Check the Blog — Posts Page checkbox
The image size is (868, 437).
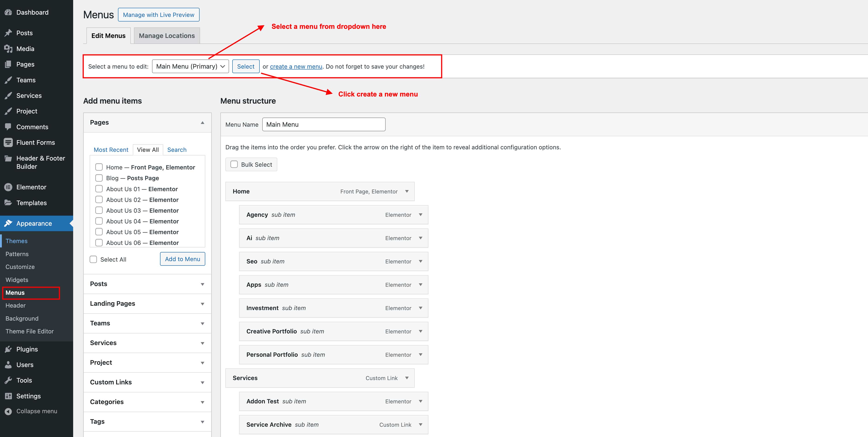point(99,178)
